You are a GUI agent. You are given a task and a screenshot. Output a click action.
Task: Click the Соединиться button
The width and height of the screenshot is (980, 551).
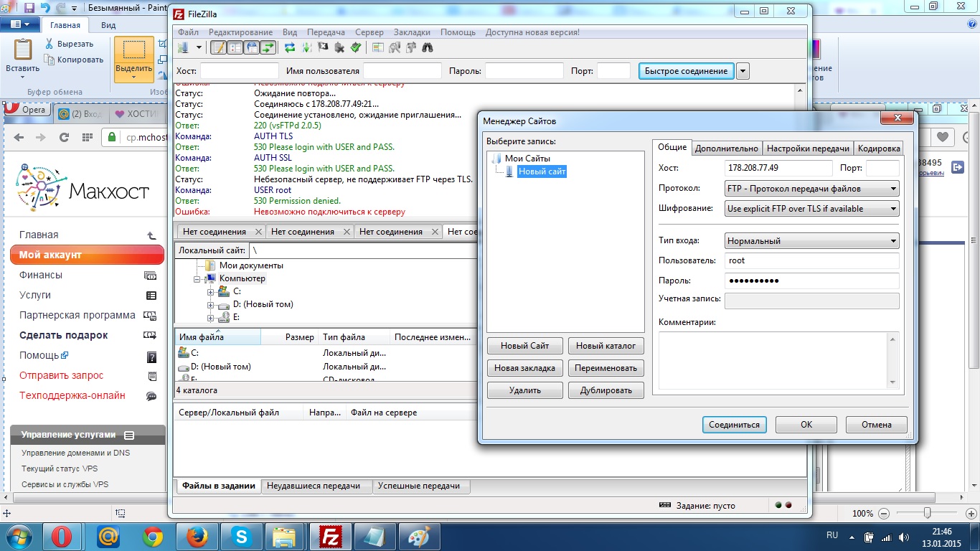[x=735, y=425]
